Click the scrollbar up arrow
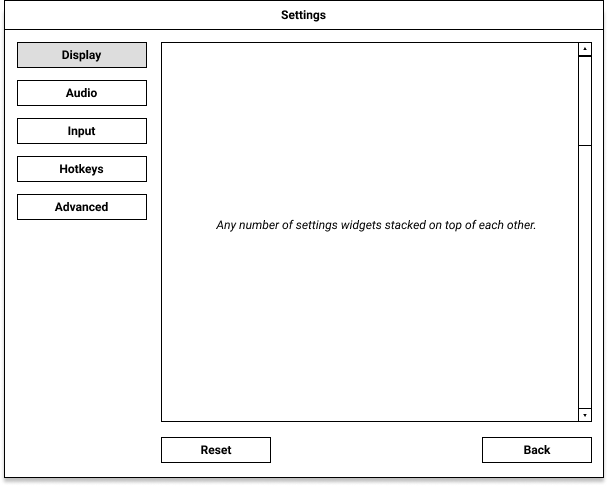The width and height of the screenshot is (608, 486). (585, 49)
